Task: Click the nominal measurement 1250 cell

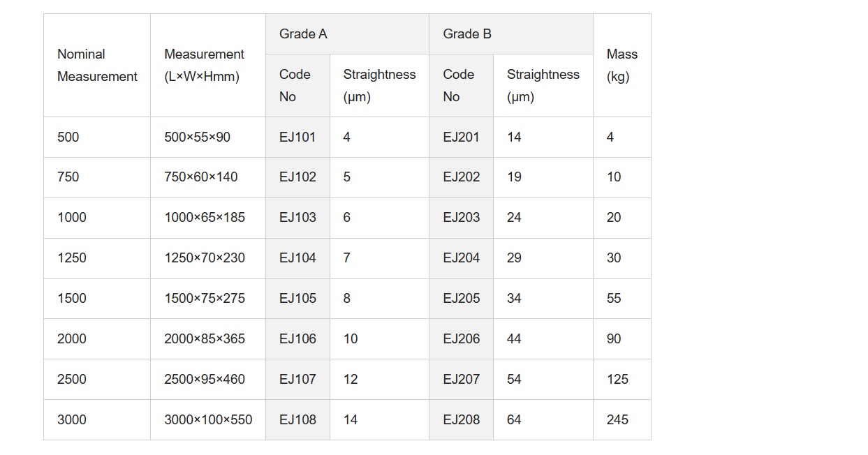Action: tap(97, 258)
